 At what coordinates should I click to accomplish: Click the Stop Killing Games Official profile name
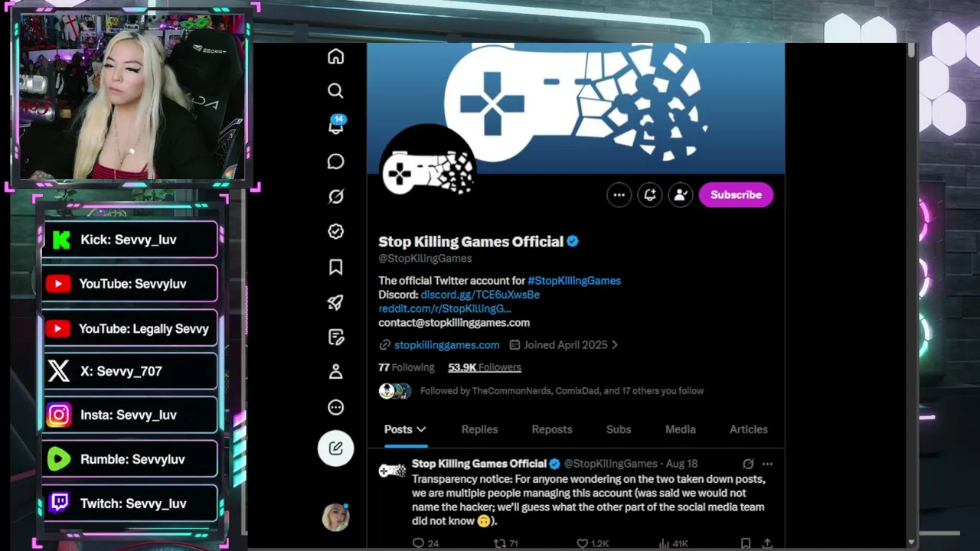click(471, 242)
